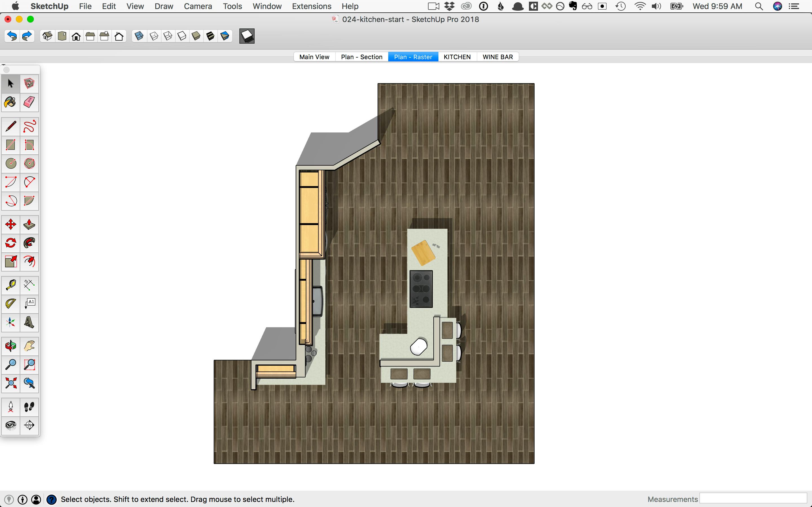Expand the Tools menu panel
The image size is (812, 507).
click(231, 6)
